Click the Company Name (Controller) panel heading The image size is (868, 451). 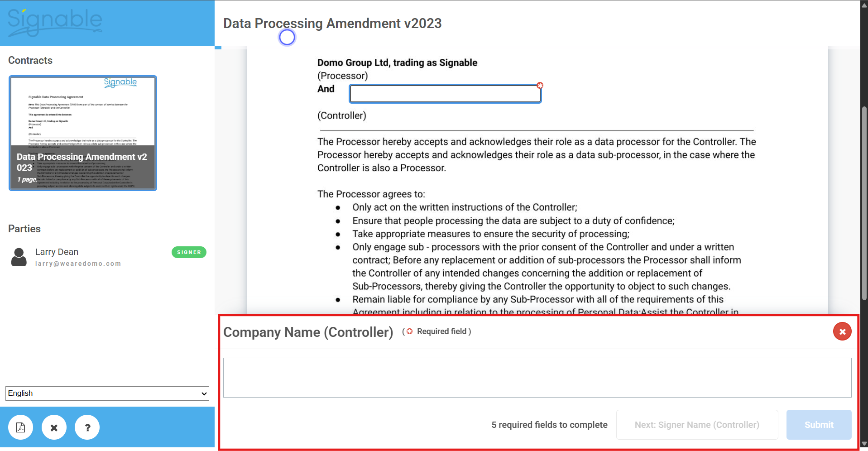(x=308, y=332)
